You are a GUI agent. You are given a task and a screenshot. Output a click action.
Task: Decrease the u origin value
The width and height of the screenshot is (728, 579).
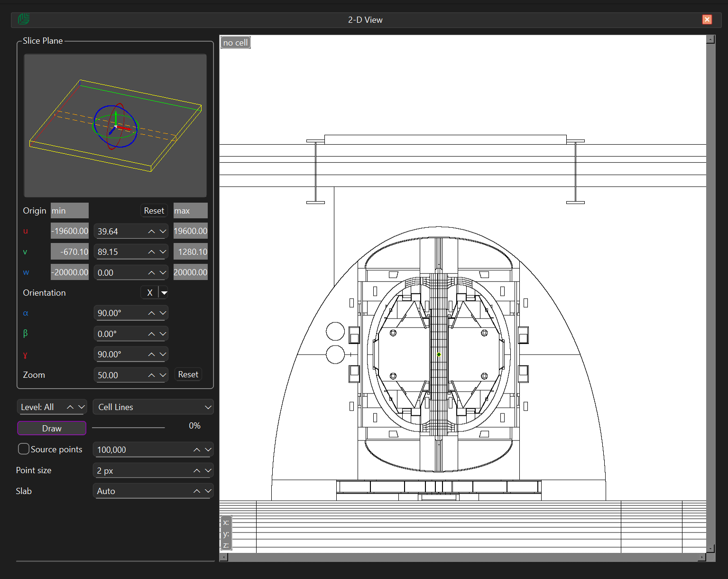(163, 232)
